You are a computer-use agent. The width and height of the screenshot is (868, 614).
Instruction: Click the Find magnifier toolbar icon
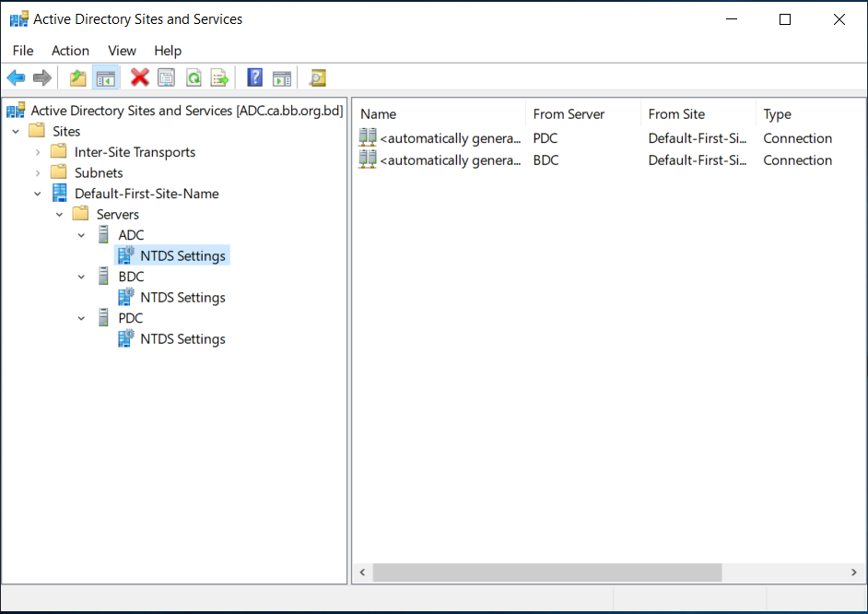pyautogui.click(x=317, y=78)
